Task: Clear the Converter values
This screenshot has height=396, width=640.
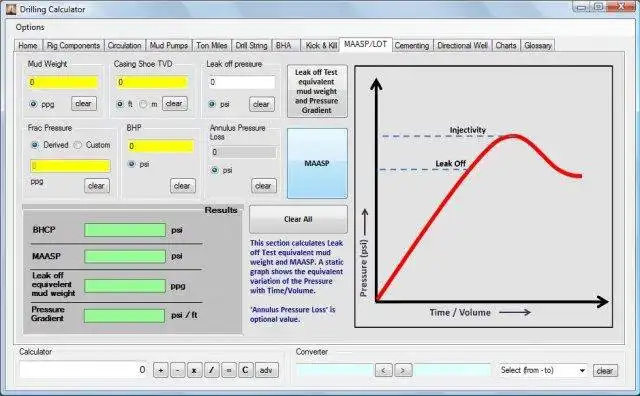Action: (605, 371)
